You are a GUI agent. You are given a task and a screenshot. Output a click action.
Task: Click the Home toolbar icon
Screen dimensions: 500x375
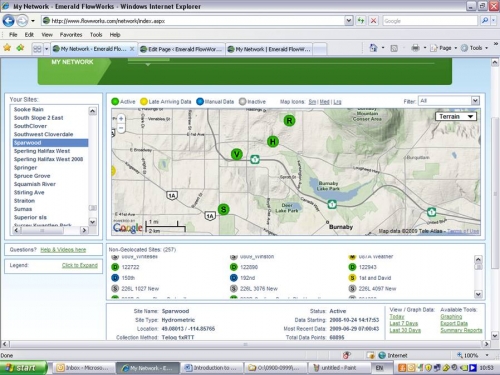373,48
